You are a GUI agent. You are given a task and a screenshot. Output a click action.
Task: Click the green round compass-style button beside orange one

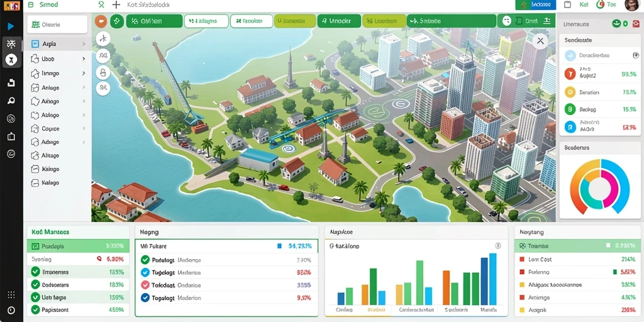(x=117, y=21)
